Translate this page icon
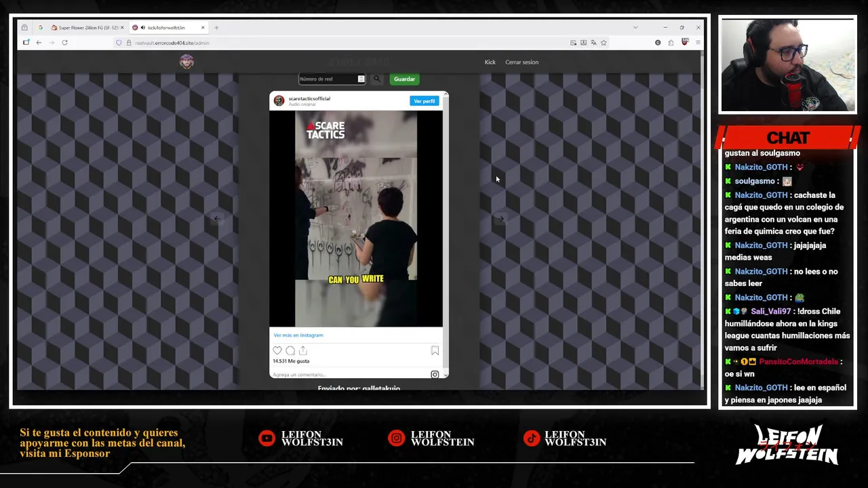The height and width of the screenshot is (488, 868). [x=593, y=43]
